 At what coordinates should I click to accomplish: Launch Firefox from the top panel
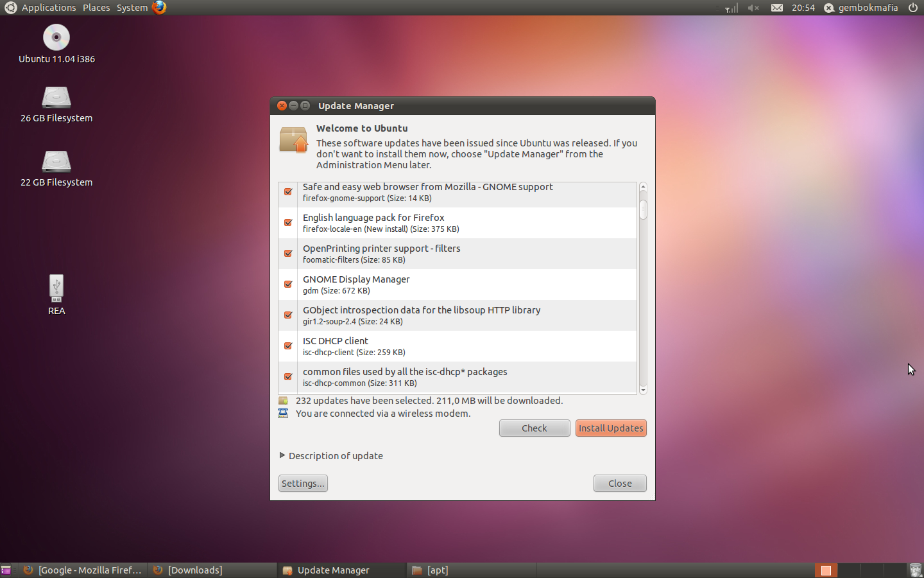(x=159, y=7)
